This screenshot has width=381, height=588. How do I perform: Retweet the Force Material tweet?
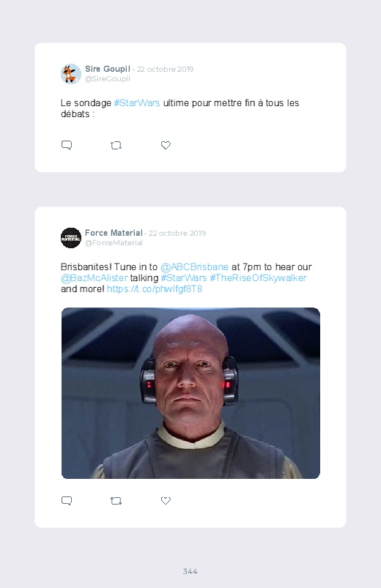[x=116, y=501]
